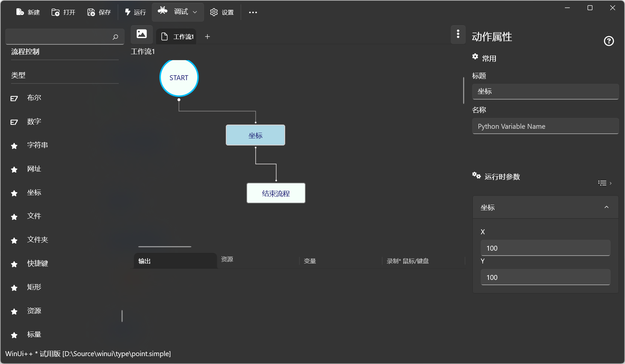
Task: Select the 字符串 type item
Action: pos(37,145)
